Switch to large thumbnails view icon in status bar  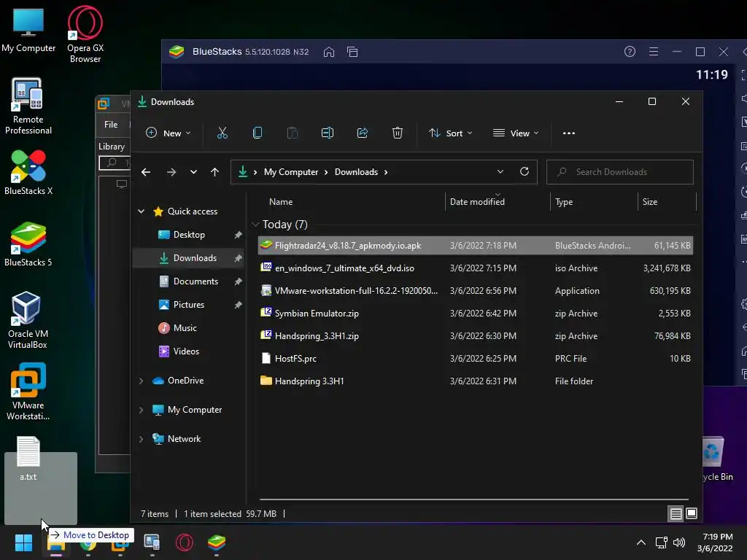(x=692, y=513)
